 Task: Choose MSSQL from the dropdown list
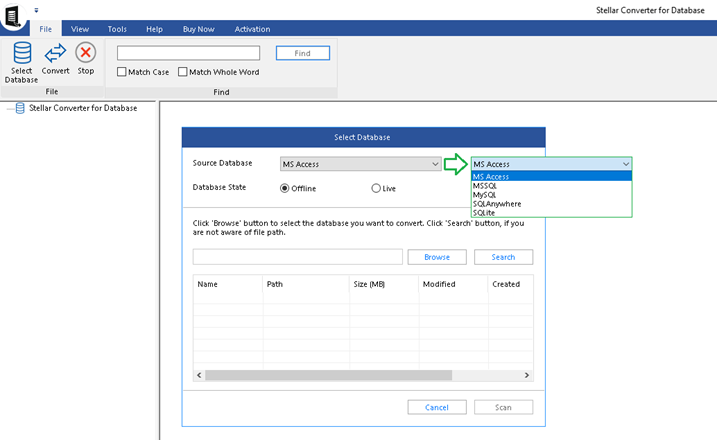[551, 186]
